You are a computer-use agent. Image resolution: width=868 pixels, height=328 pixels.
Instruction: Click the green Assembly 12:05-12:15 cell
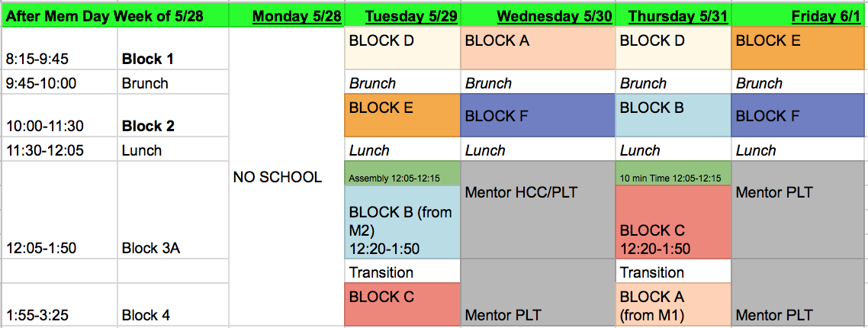(x=403, y=178)
